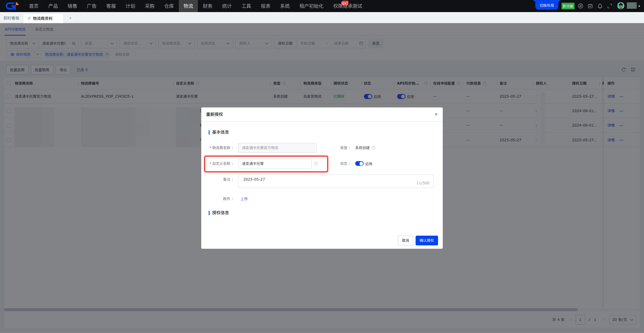Open 详情 link in the 速卖通半托管官方物流 row
The height and width of the screenshot is (333, 644).
coord(611,96)
